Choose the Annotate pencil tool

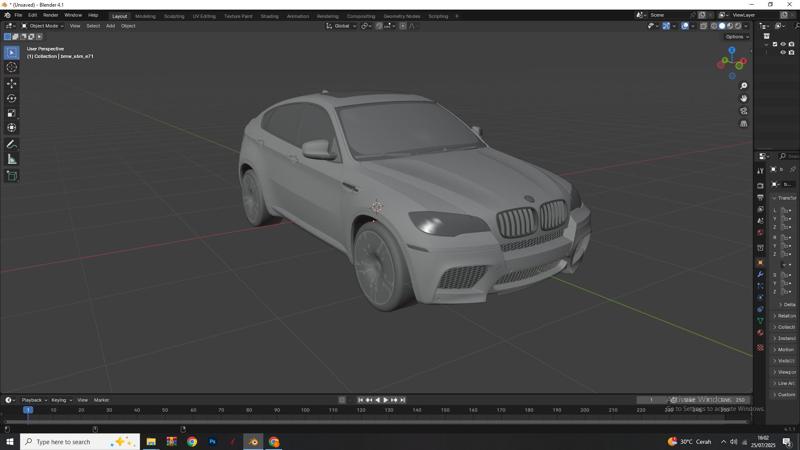pyautogui.click(x=11, y=145)
